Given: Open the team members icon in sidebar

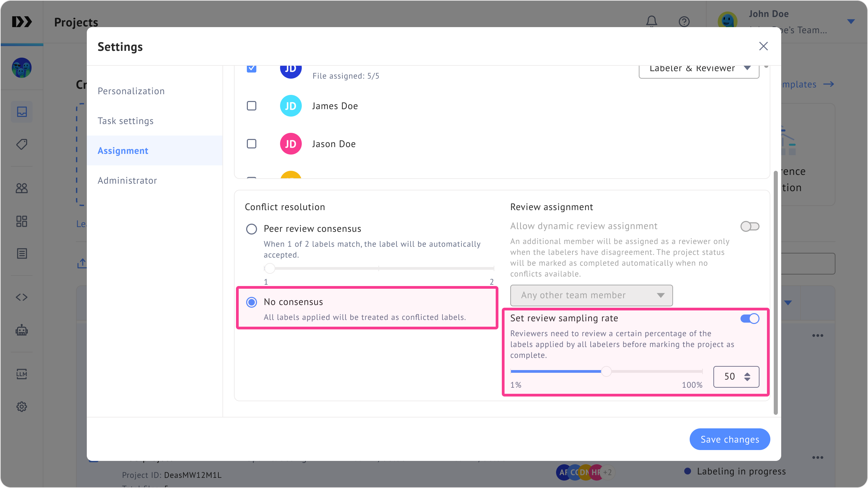Looking at the screenshot, I should (x=22, y=188).
